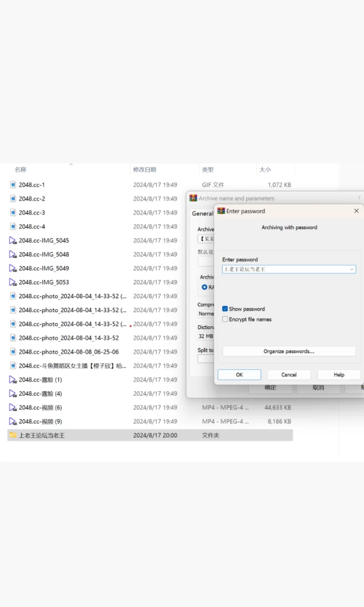364x607 pixels.
Task: Enable Encrypt file names checkbox
Action: pyautogui.click(x=225, y=319)
